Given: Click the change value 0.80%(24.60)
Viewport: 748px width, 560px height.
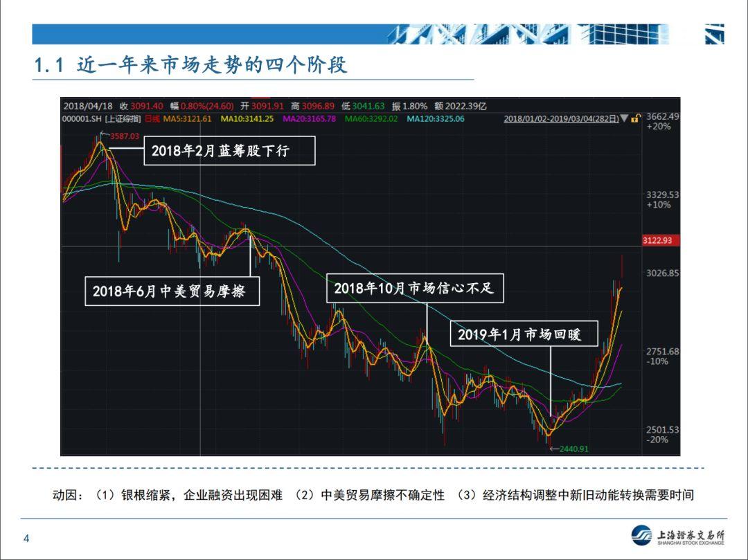Looking at the screenshot, I should point(207,107).
